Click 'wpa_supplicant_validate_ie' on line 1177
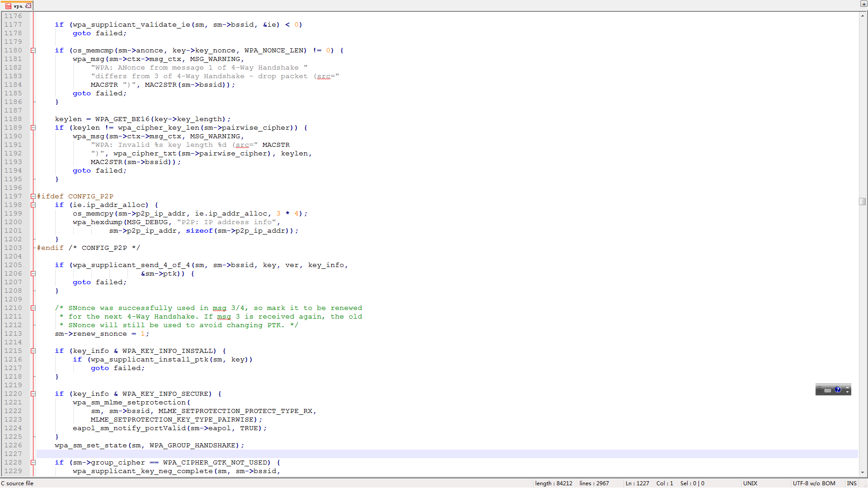The width and height of the screenshot is (868, 488). click(132, 25)
